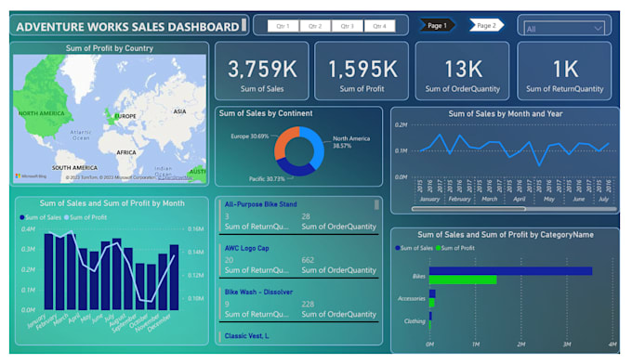Go to Page 1 navigation arrow
632x364 pixels.
click(438, 25)
